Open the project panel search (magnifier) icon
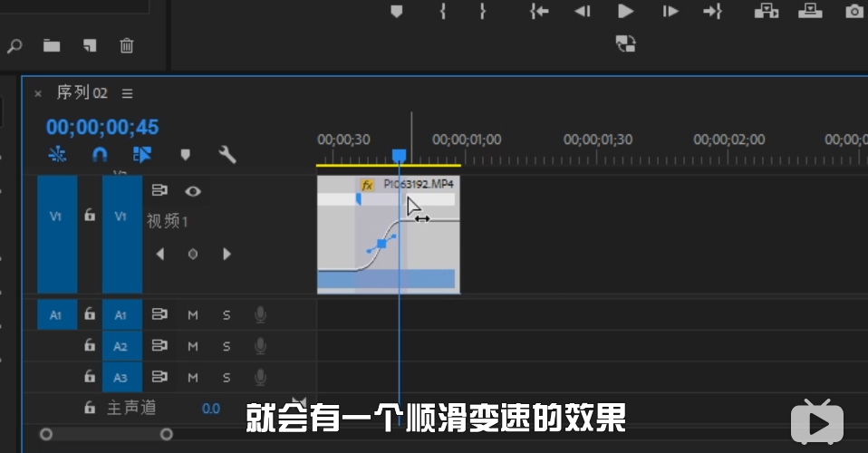The height and width of the screenshot is (453, 868). click(14, 45)
